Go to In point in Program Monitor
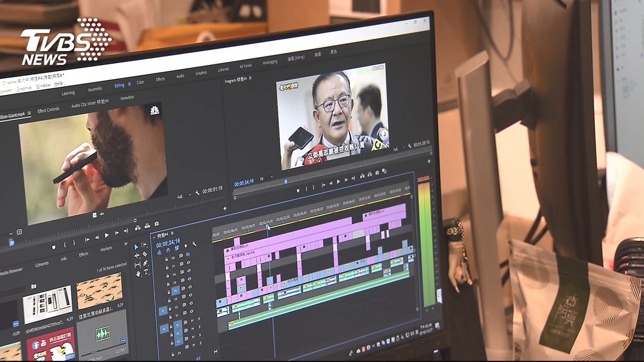The width and height of the screenshot is (644, 362). coord(323,185)
